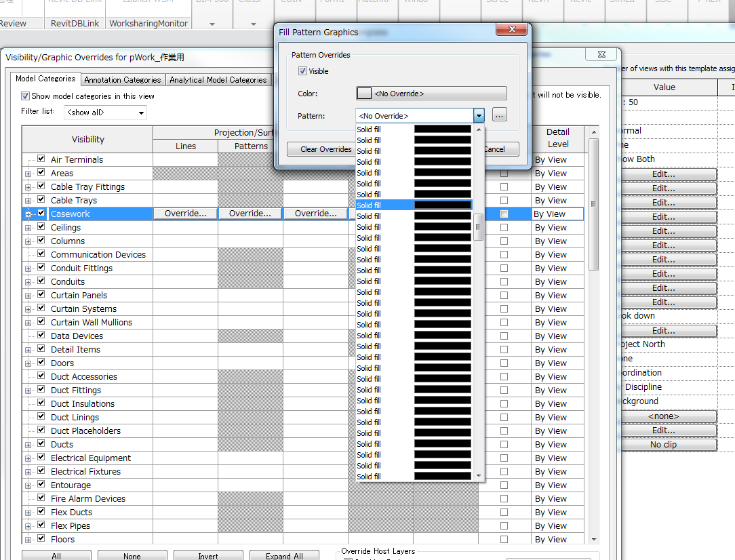Switch to the Analytical Model Categories tab

[x=218, y=79]
